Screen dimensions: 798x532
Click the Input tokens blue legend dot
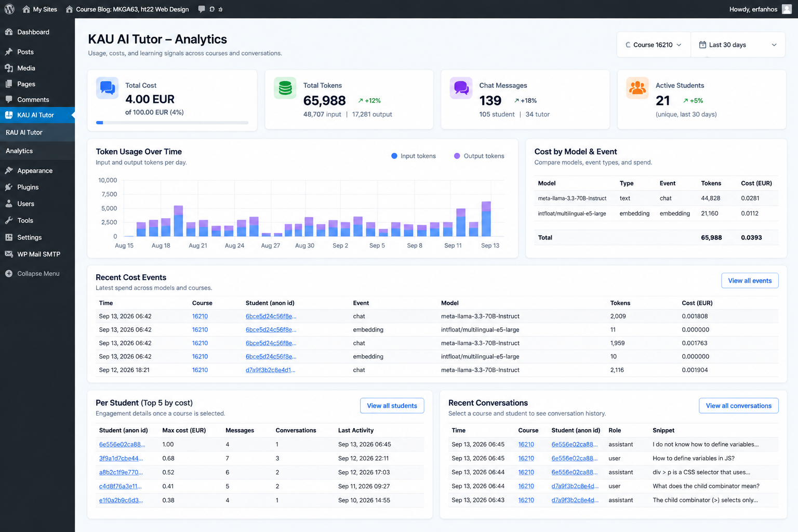pos(394,156)
